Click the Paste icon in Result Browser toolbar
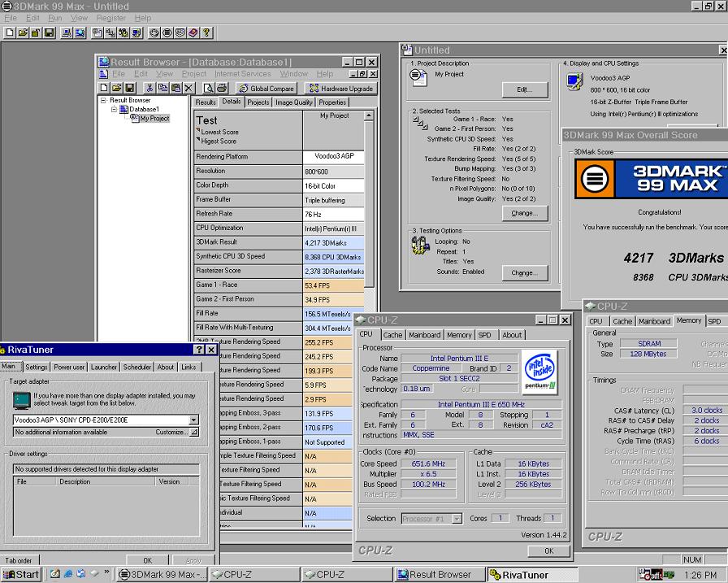 pos(175,88)
